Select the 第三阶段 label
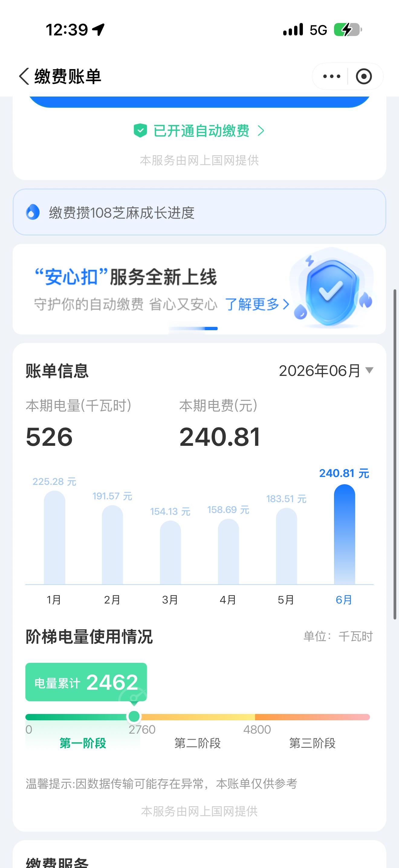The height and width of the screenshot is (868, 399). point(313,743)
